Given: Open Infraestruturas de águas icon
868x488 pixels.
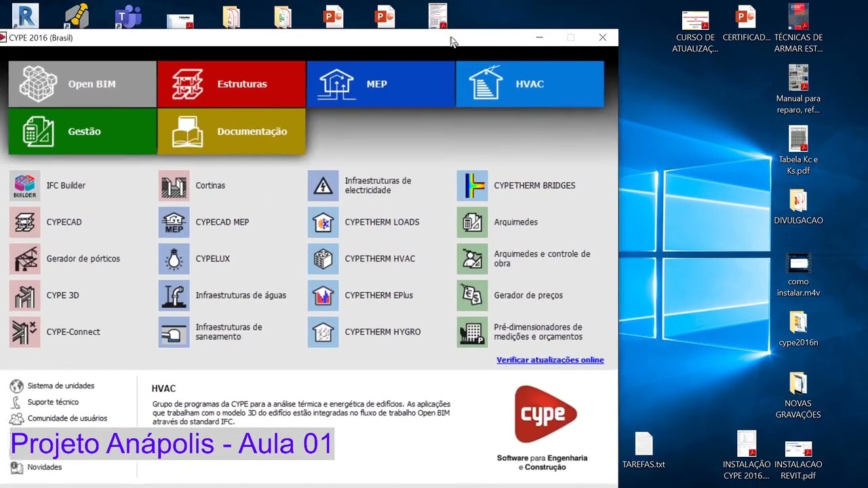Looking at the screenshot, I should point(174,296).
